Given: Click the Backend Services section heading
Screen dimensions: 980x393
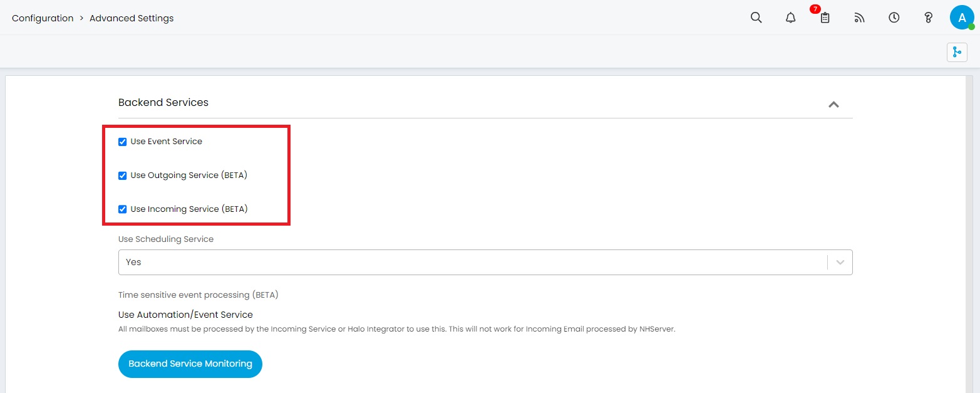Looking at the screenshot, I should pos(163,102).
